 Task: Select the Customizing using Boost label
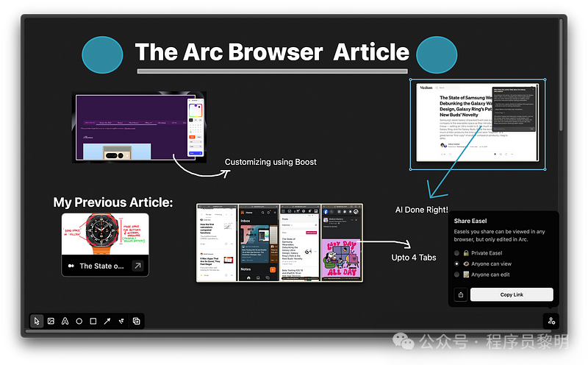(x=270, y=162)
